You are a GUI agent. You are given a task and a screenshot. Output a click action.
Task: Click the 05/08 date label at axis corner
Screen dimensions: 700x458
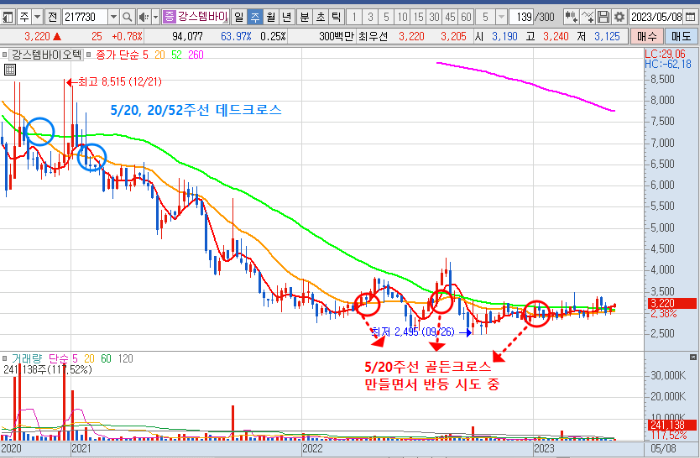click(x=663, y=448)
